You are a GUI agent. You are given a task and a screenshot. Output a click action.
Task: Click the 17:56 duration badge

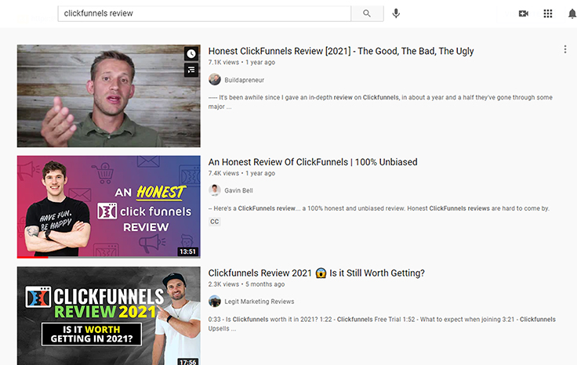click(x=187, y=362)
